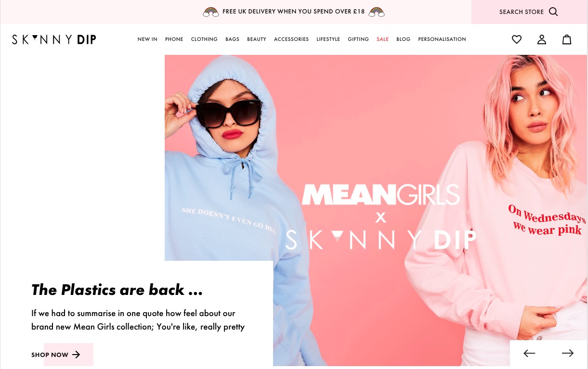588x369 pixels.
Task: Open the shopping bag icon
Action: coord(567,39)
